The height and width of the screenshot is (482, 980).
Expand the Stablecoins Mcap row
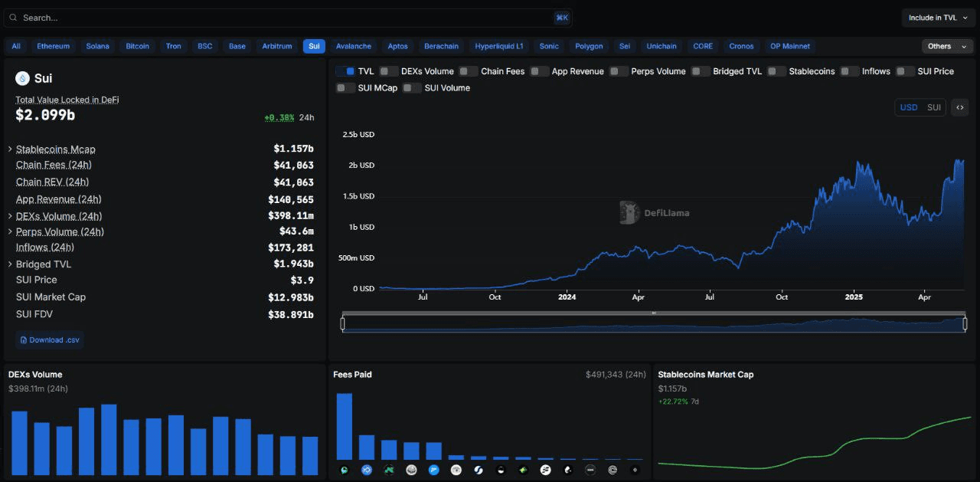[10, 149]
